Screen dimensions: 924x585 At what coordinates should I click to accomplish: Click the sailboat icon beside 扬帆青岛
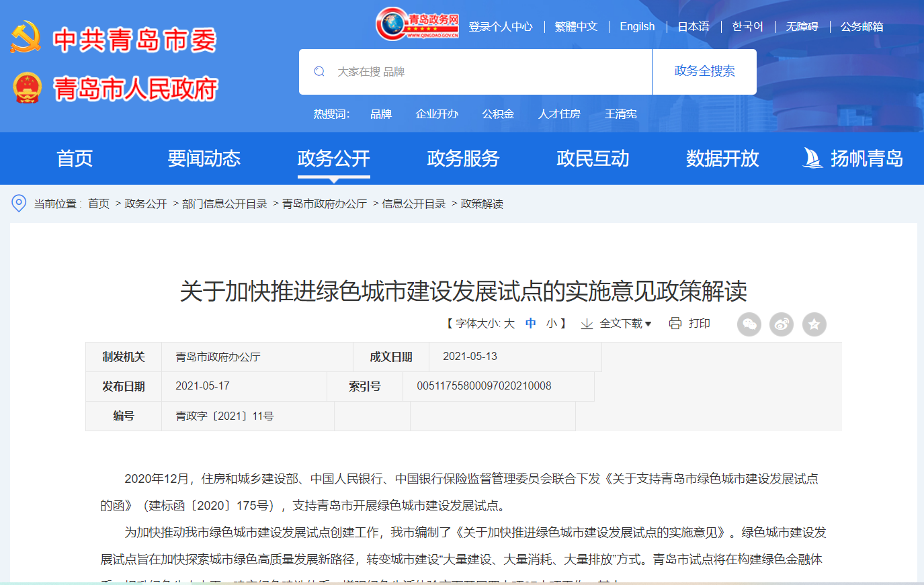[x=811, y=159]
